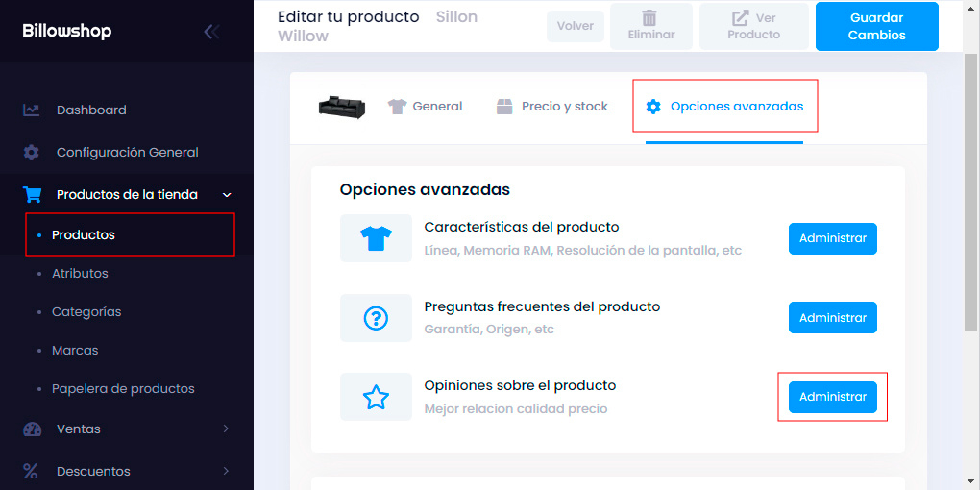Viewport: 980px width, 490px height.
Task: Open the Precio y stock tab
Action: (551, 107)
